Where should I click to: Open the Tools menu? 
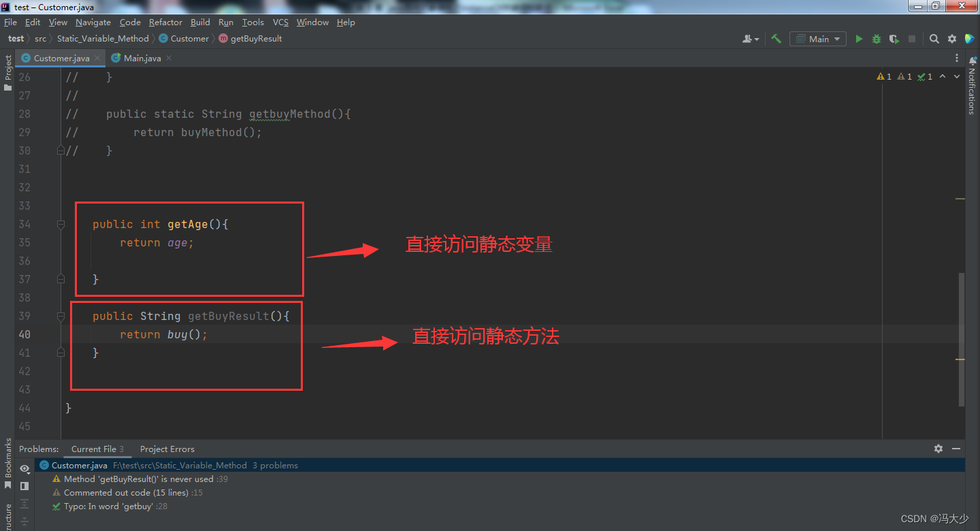pos(252,22)
